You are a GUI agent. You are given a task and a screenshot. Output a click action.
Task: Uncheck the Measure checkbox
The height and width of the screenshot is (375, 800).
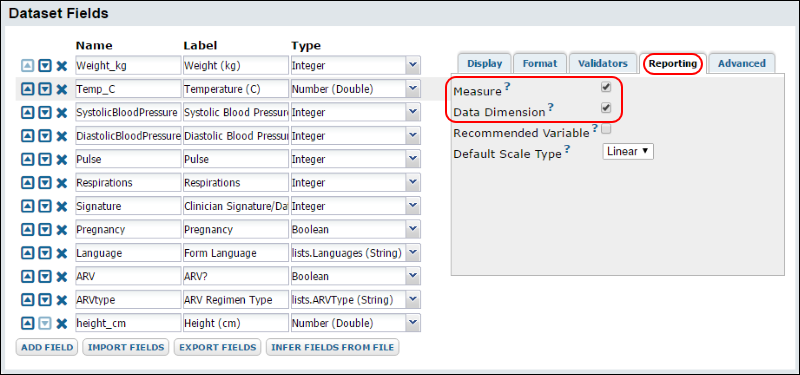point(606,87)
